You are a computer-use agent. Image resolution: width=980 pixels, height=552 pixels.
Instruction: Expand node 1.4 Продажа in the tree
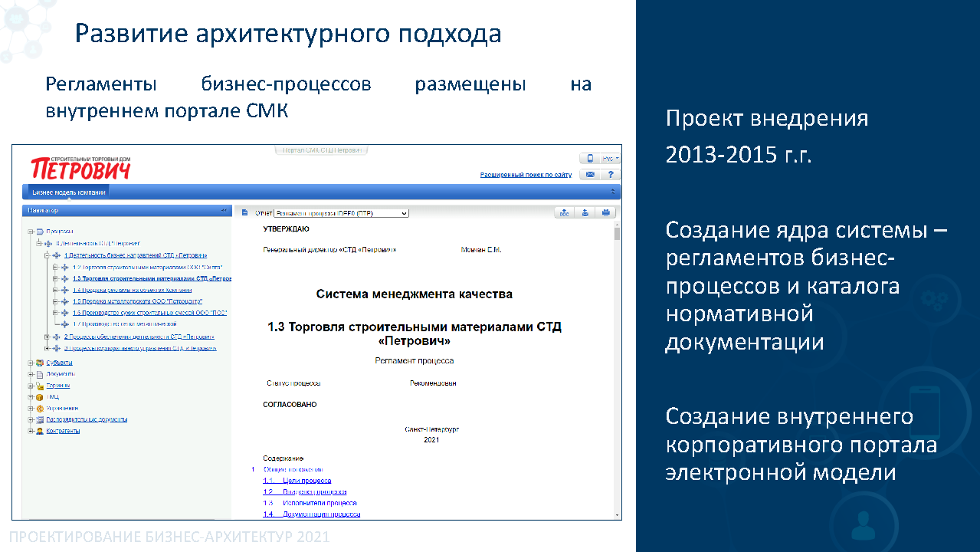click(56, 291)
